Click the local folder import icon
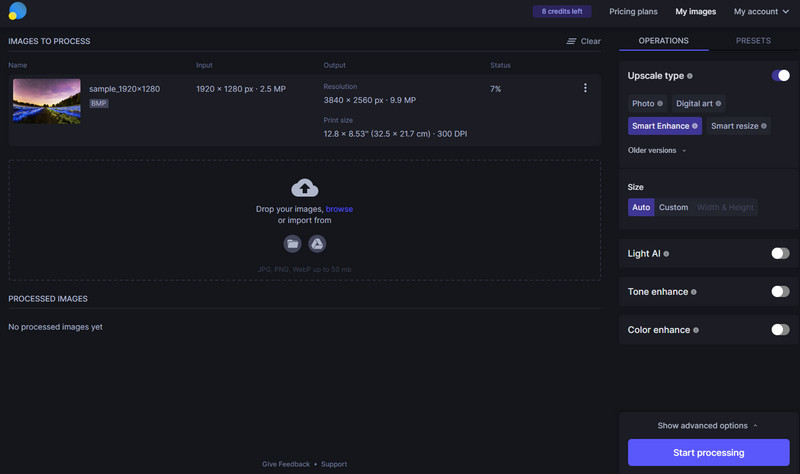This screenshot has width=800, height=474. (x=292, y=243)
